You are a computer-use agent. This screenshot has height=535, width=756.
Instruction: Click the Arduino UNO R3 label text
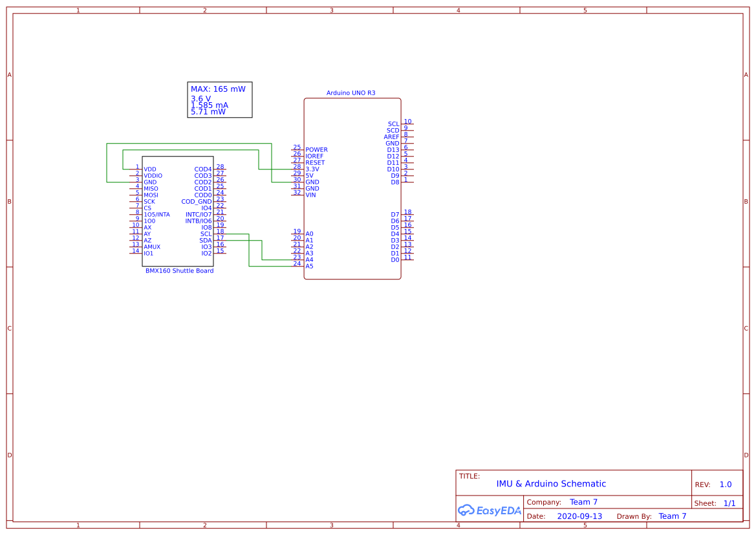pyautogui.click(x=352, y=93)
